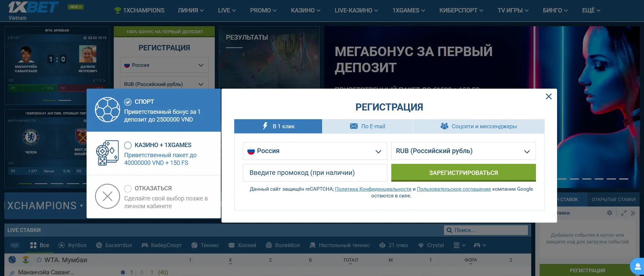Switch to Соцсети и мессенджеры tab
Screen dimensions: 644x276
coord(479,127)
